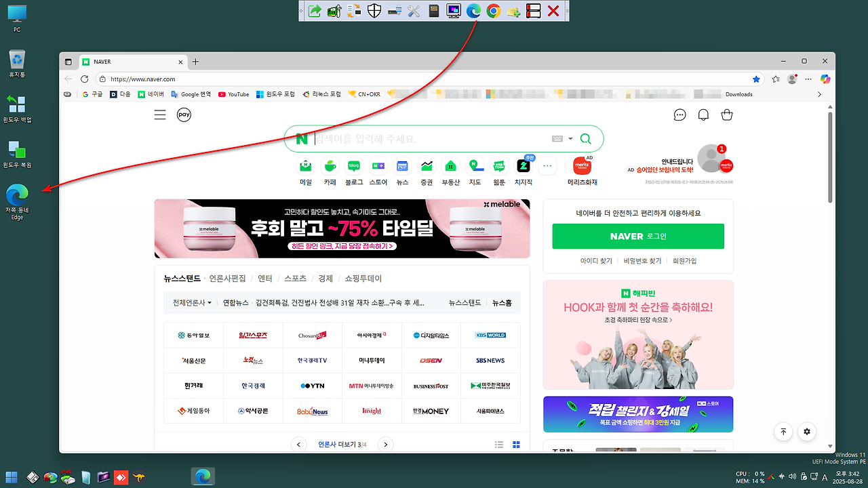
Task: Open the Naver chat talk icon
Action: pyautogui.click(x=680, y=115)
